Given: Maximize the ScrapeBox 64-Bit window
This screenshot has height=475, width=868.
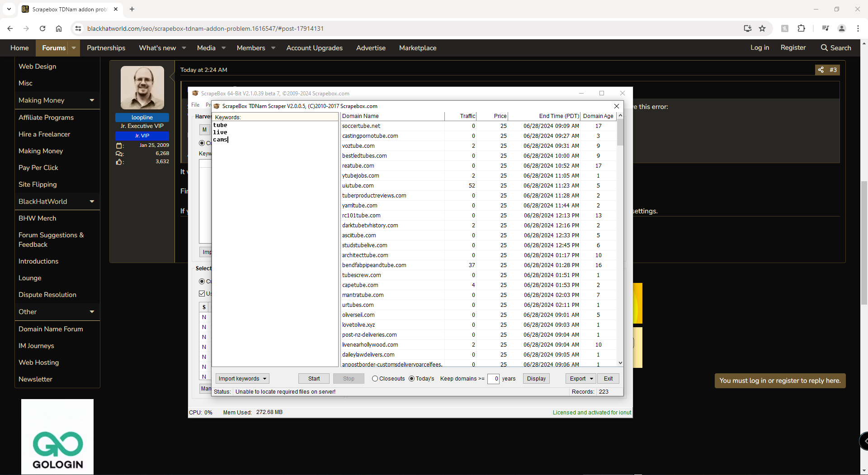Looking at the screenshot, I should pos(602,93).
